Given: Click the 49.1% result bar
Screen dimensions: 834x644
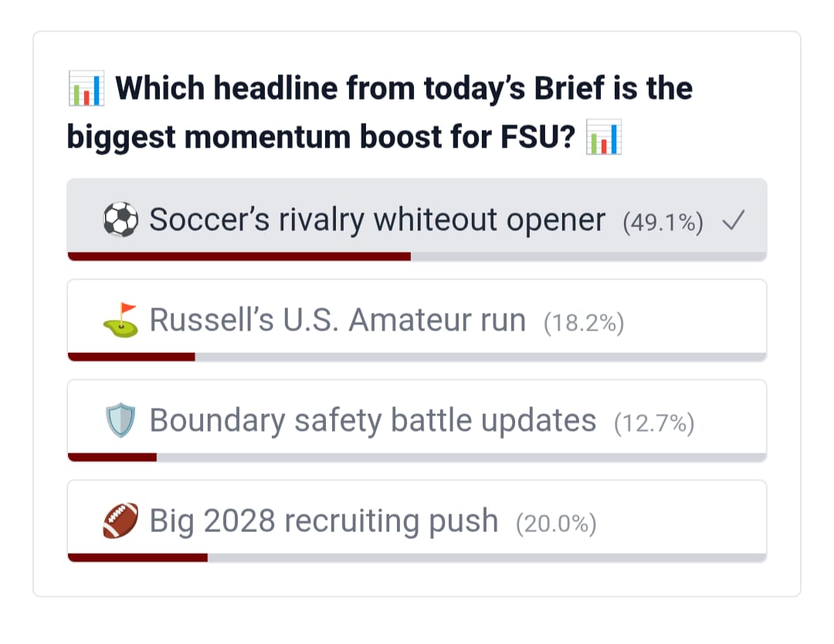Looking at the screenshot, I should (417, 256).
